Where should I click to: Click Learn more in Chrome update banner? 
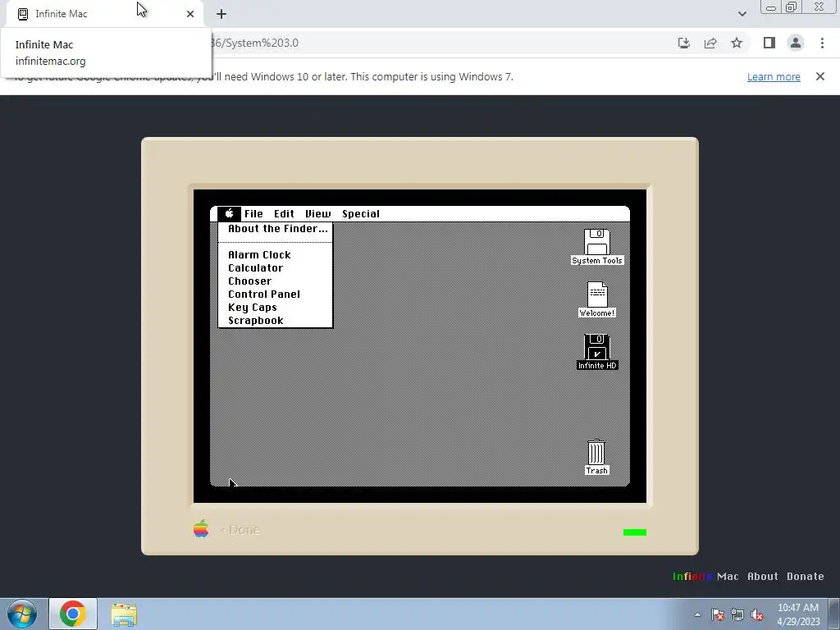tap(774, 76)
